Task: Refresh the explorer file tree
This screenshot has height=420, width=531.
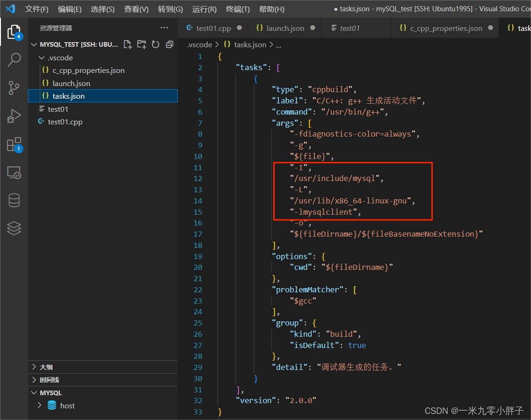Action: point(155,44)
